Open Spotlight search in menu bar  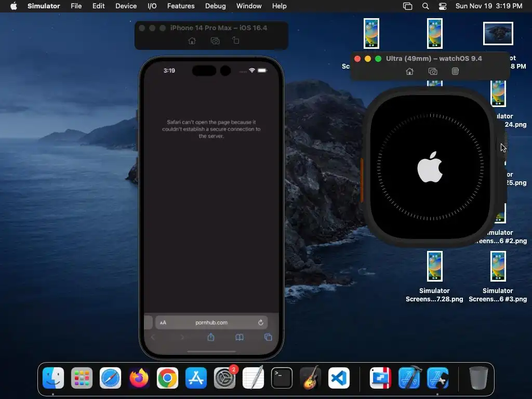point(425,6)
